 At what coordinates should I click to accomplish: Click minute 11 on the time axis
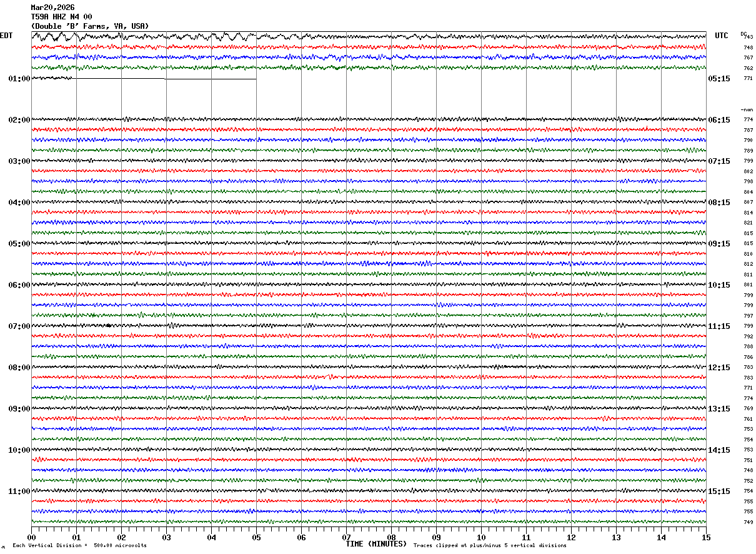[x=526, y=538]
